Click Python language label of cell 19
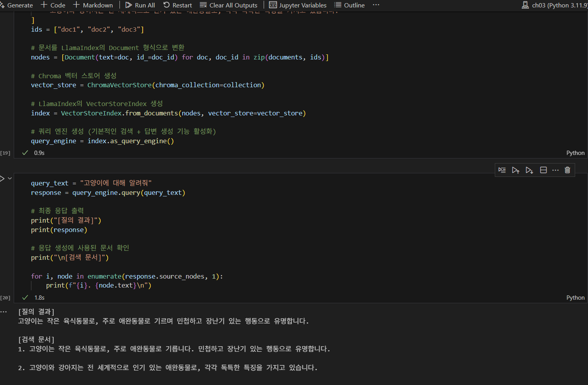The image size is (588, 385). pyautogui.click(x=575, y=153)
